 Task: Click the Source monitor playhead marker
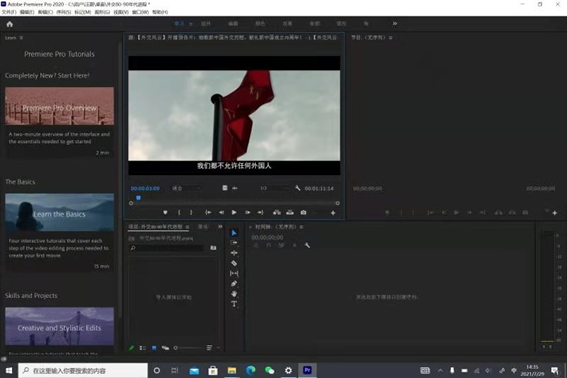coord(138,198)
